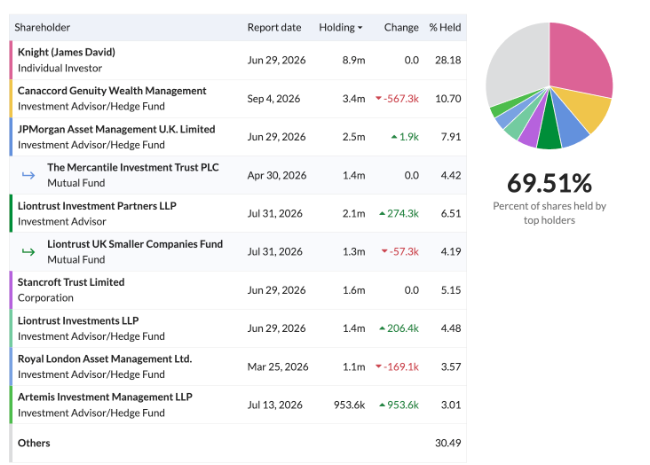
Task: Click the 5.15 percent held value
Action: pos(451,290)
